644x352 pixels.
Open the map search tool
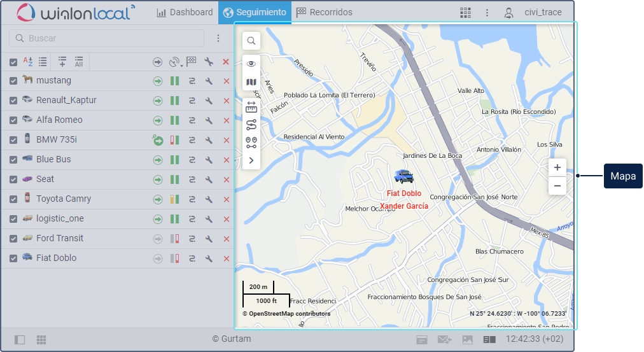251,41
